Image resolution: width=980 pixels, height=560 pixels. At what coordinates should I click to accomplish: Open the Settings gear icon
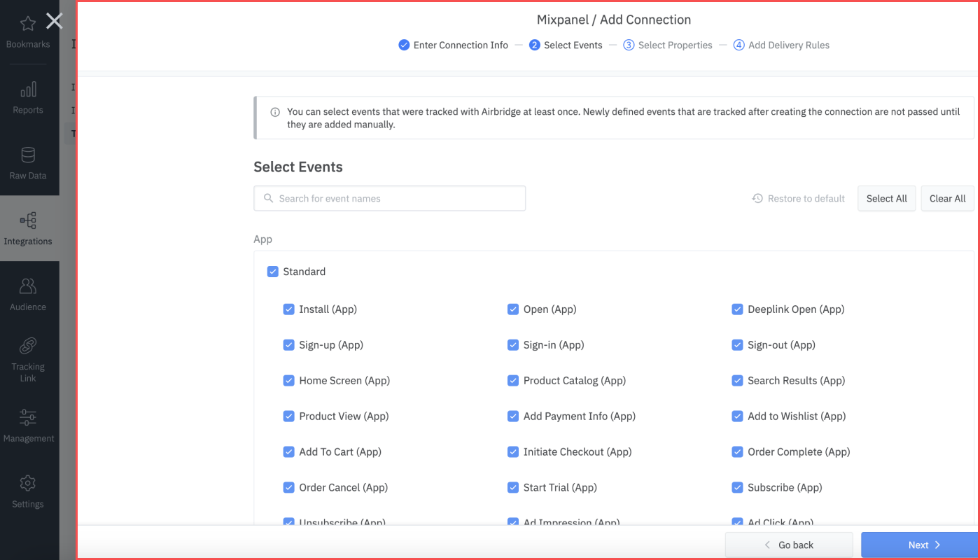[28, 483]
